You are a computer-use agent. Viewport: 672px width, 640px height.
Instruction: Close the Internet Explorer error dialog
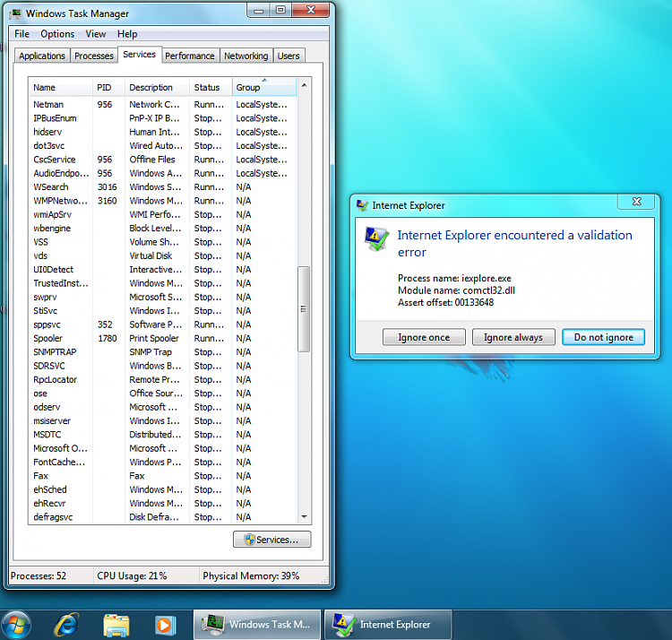click(x=636, y=201)
